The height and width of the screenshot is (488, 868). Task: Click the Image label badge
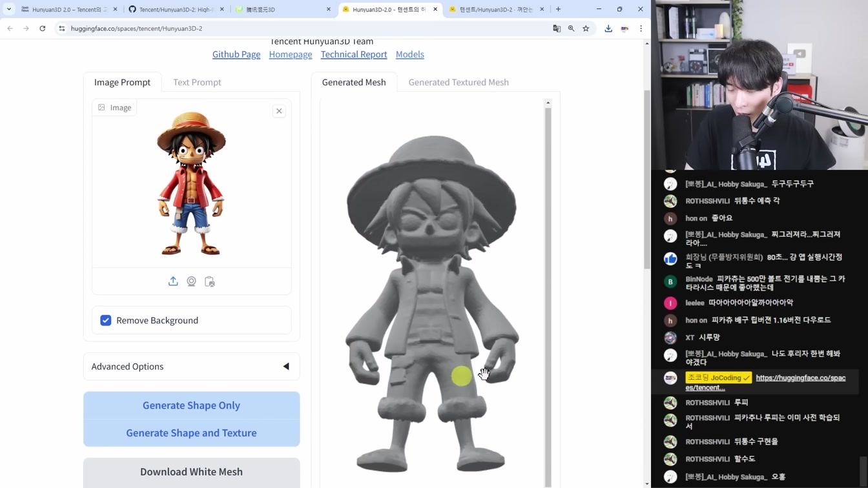click(115, 108)
